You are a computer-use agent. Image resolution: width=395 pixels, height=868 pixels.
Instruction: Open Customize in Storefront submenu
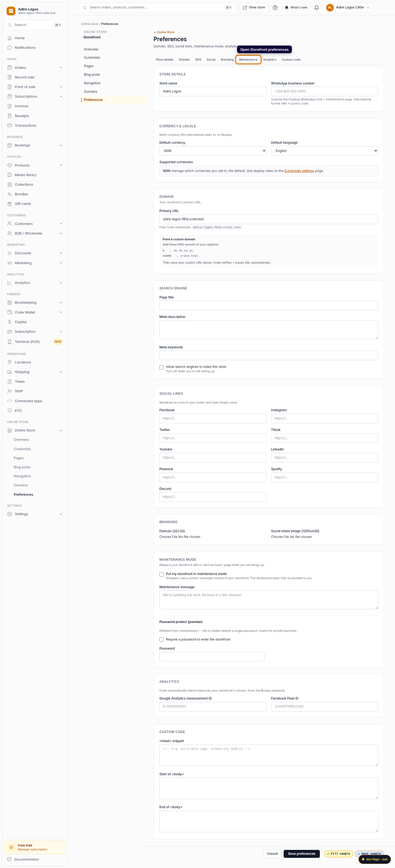pyautogui.click(x=92, y=58)
